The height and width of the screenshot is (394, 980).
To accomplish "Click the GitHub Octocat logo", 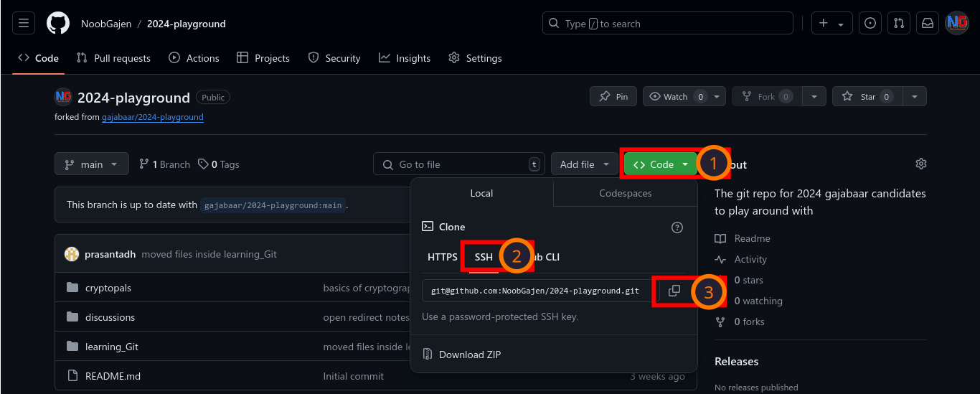I will click(58, 24).
